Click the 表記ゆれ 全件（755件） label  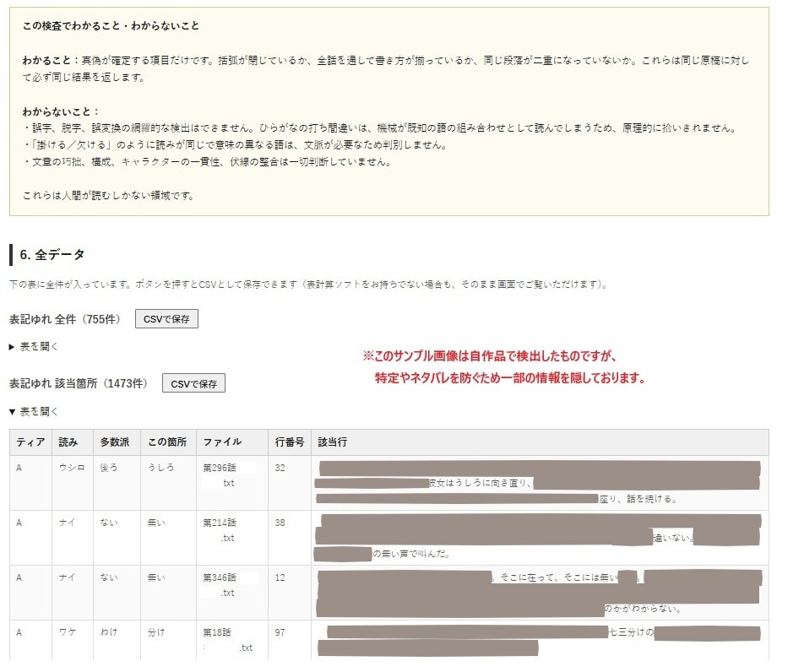tap(64, 319)
